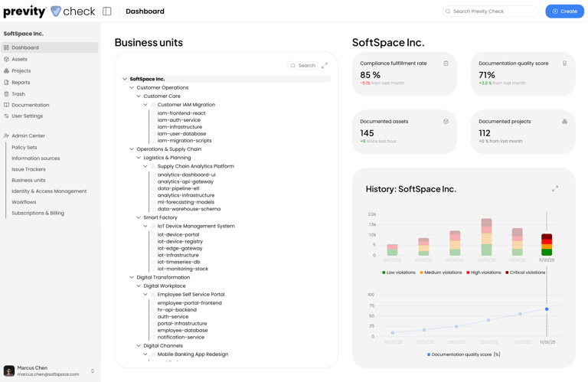The width and height of the screenshot is (588, 382).
Task: Collapse the Customer Care node
Action: (139, 96)
